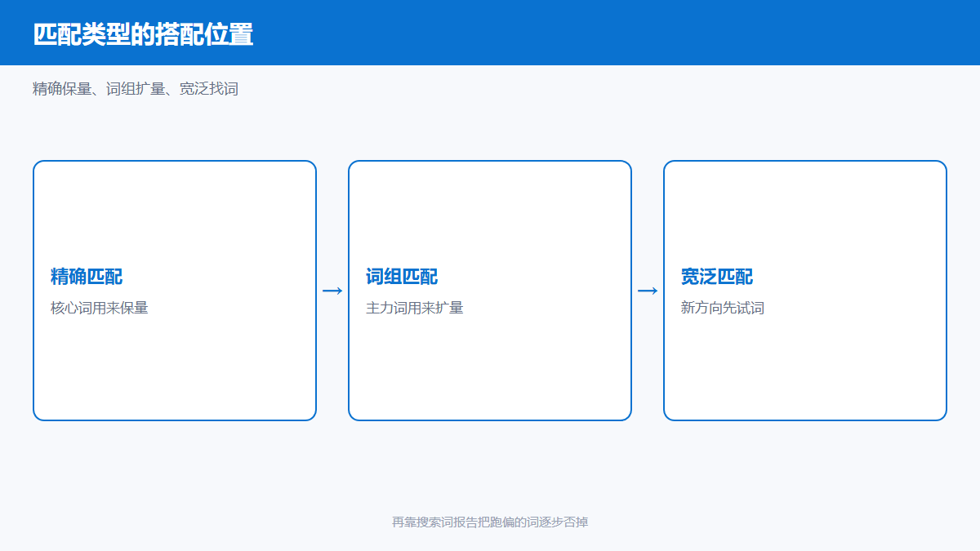Select the slide title 匹配类型的搭配位置
Image resolution: width=980 pixels, height=551 pixels.
(143, 34)
